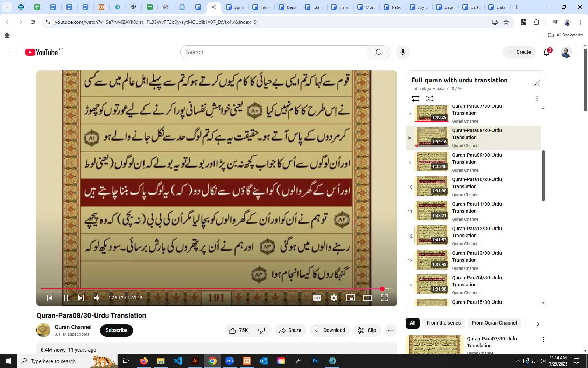This screenshot has height=368, width=588.
Task: Skip to the next playlist video
Action: pyautogui.click(x=81, y=298)
